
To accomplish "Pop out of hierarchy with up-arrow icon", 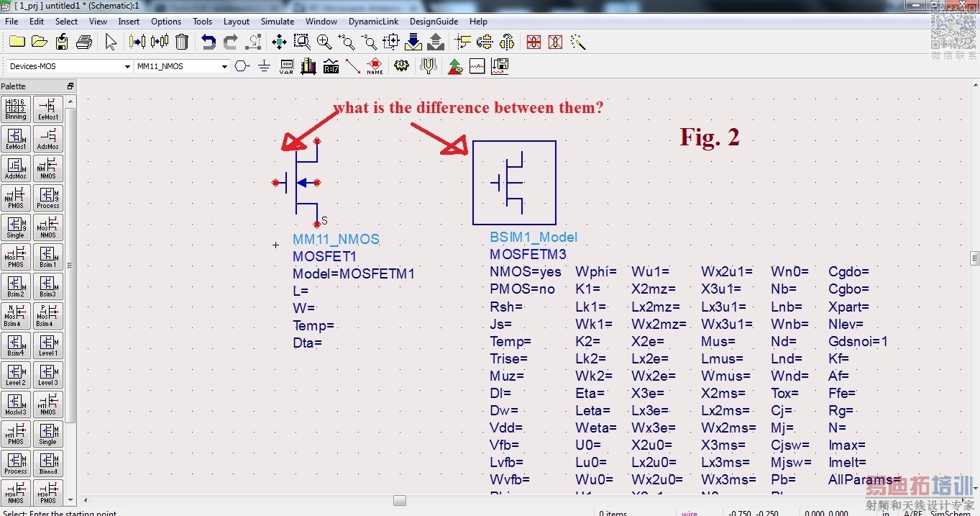I will coord(436,42).
